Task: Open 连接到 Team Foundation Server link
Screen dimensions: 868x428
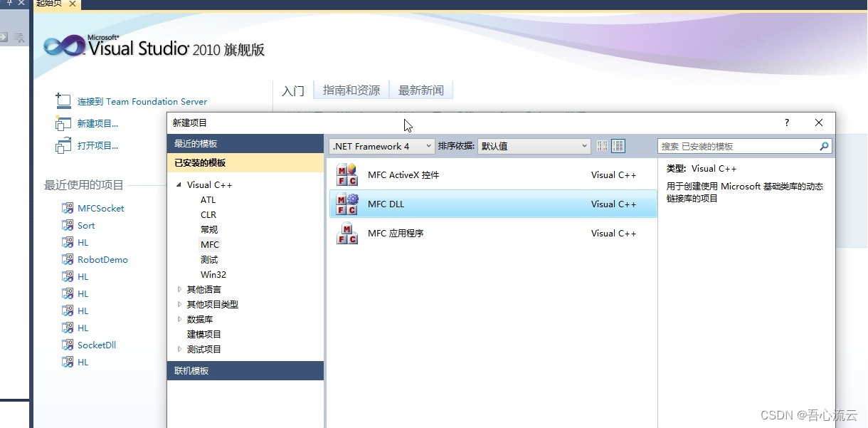Action: 142,102
